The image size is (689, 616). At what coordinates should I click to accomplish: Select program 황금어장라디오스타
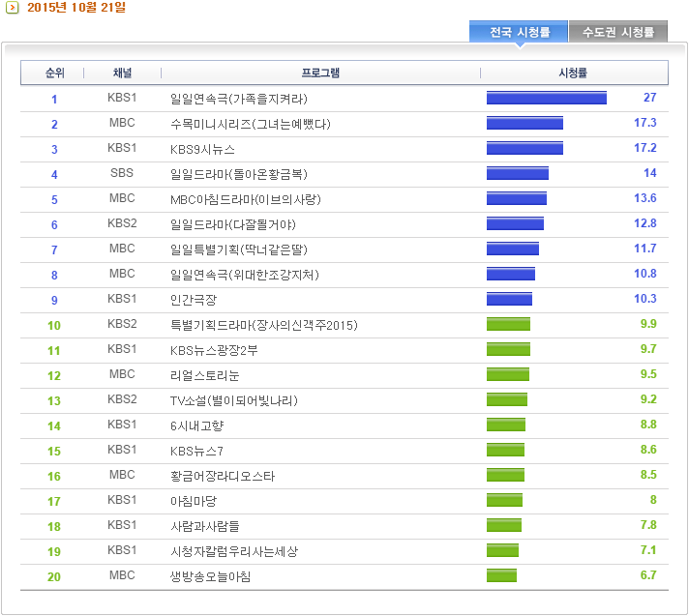pyautogui.click(x=223, y=477)
